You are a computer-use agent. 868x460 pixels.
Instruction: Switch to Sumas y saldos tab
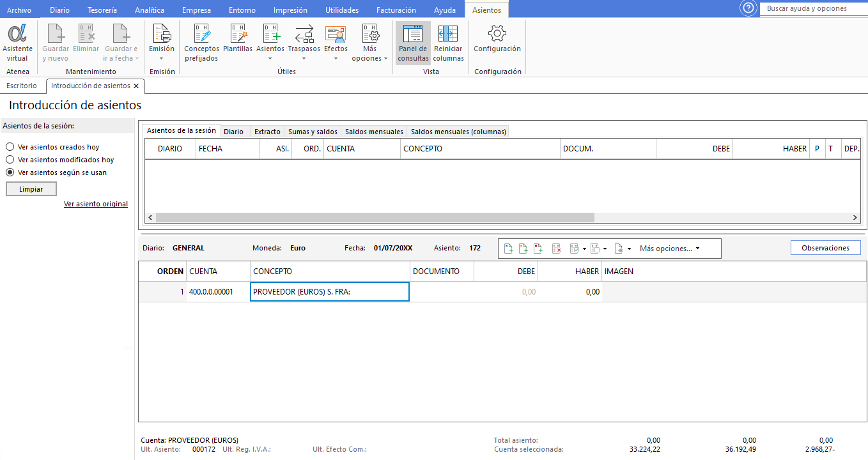(x=313, y=132)
